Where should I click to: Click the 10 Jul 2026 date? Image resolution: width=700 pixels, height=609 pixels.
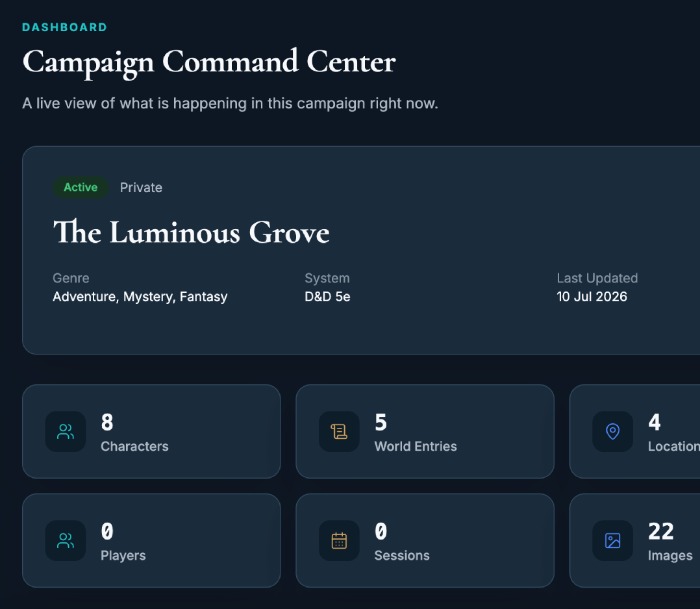tap(592, 297)
